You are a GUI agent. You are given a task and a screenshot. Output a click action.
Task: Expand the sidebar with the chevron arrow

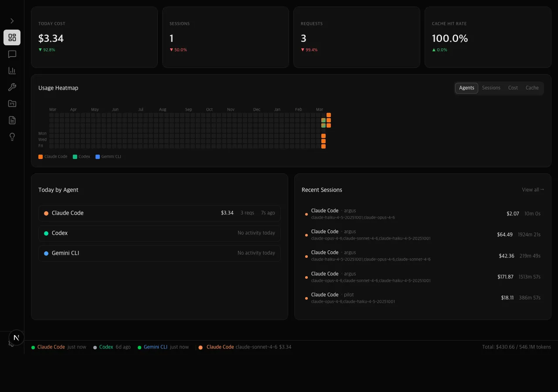[x=12, y=21]
